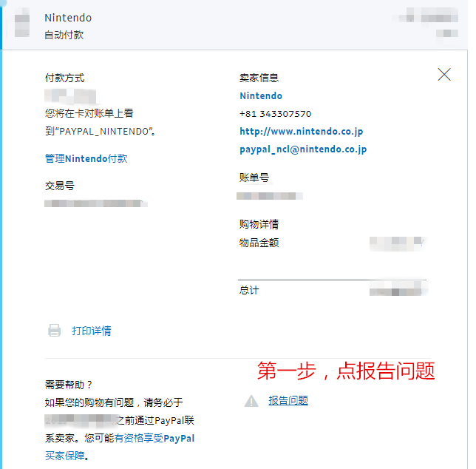Open the 报告问题 report problem link
This screenshot has width=476, height=469.
288,400
